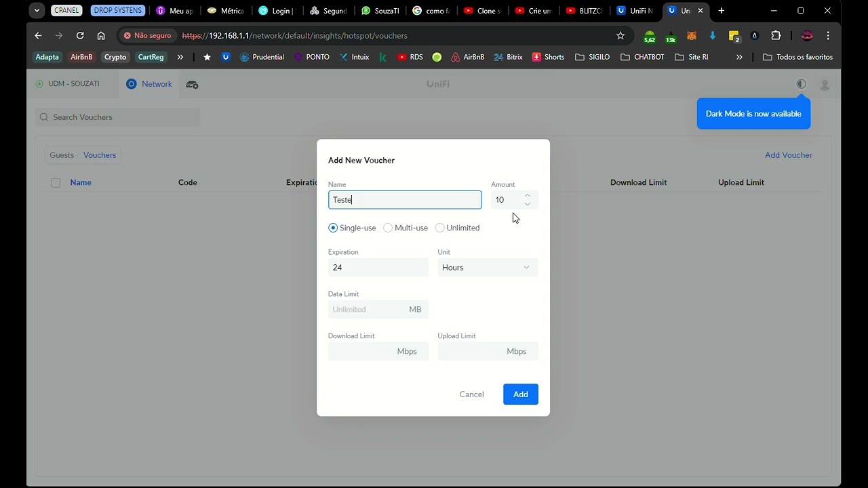Open the Shorts bookmark
The width and height of the screenshot is (868, 488).
pos(548,57)
